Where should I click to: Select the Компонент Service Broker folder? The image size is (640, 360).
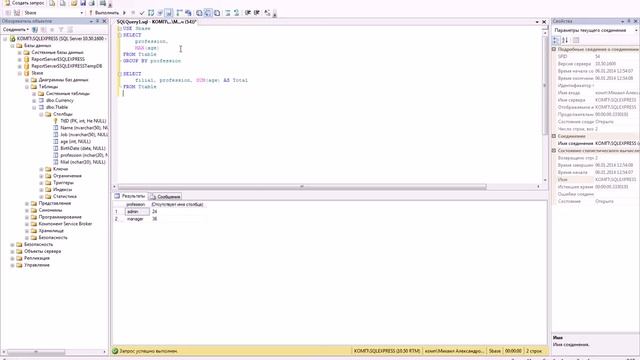(65, 224)
